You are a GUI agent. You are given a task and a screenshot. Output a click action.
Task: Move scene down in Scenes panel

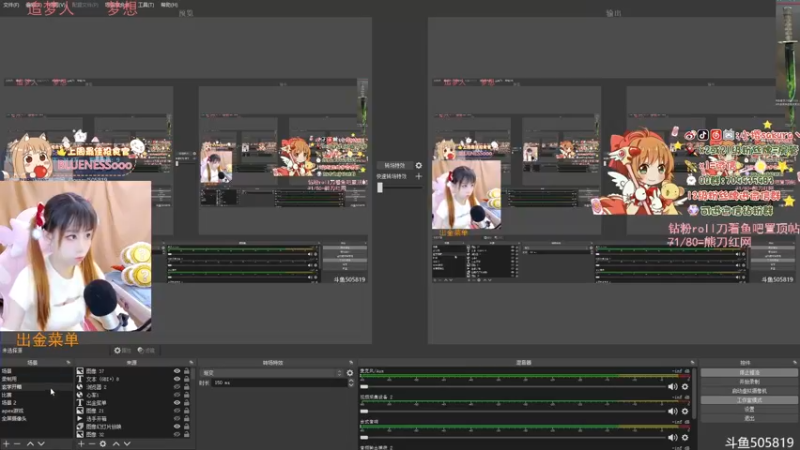[x=41, y=444]
